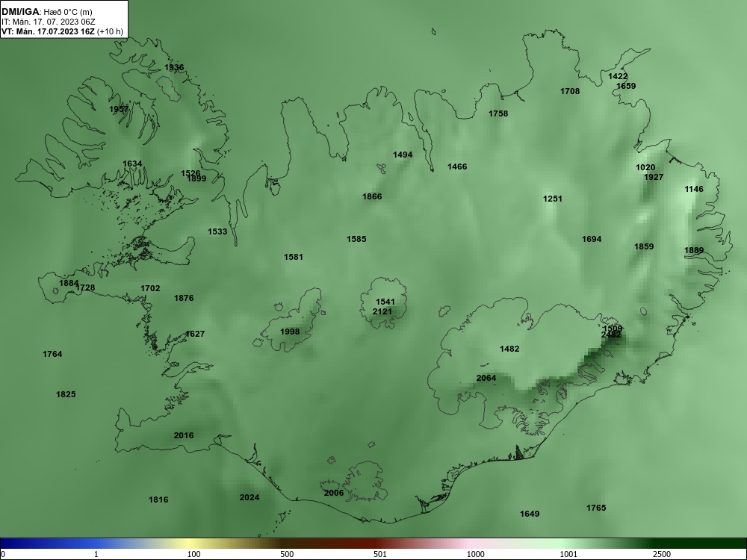Screen dimensions: 747x560
Task: Click the 1533 map value
Action: pyautogui.click(x=217, y=232)
